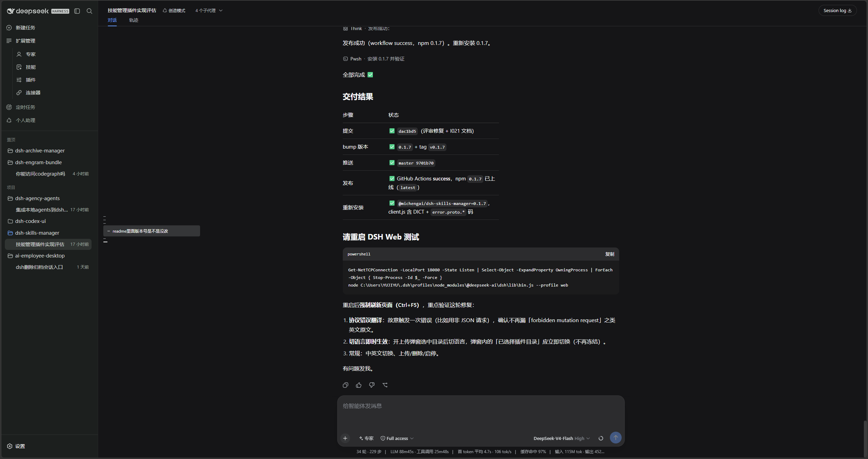Open the DeepSeek-V4-Flash model dropdown
Image resolution: width=868 pixels, height=459 pixels.
coord(562,438)
